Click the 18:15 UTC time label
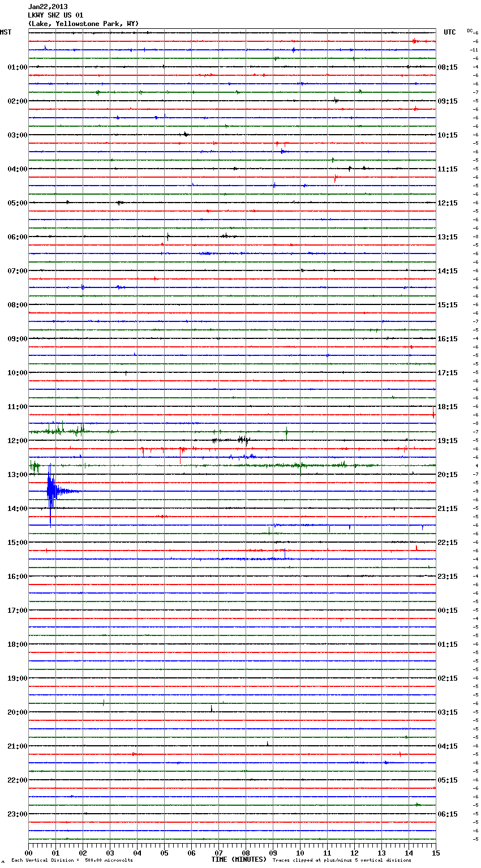 [448, 407]
